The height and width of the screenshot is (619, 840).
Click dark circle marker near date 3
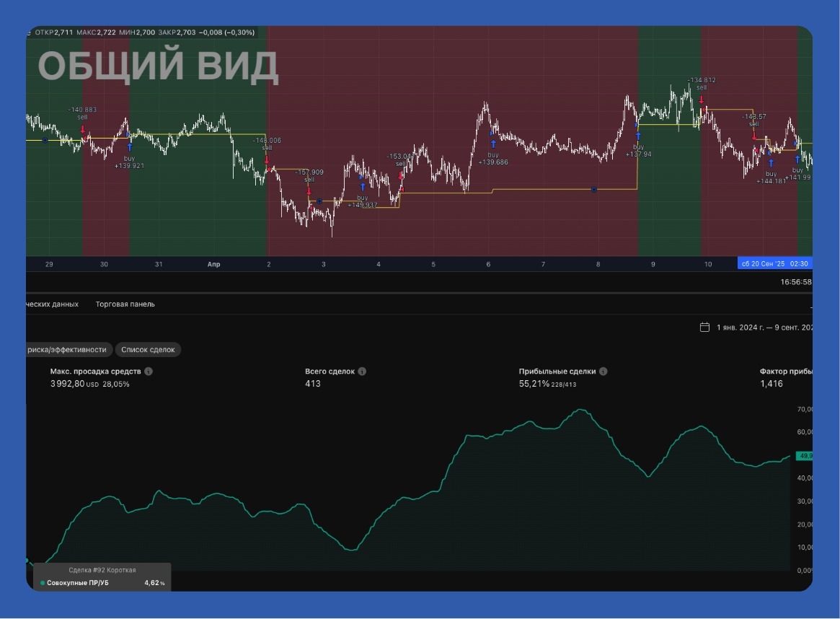pos(319,201)
